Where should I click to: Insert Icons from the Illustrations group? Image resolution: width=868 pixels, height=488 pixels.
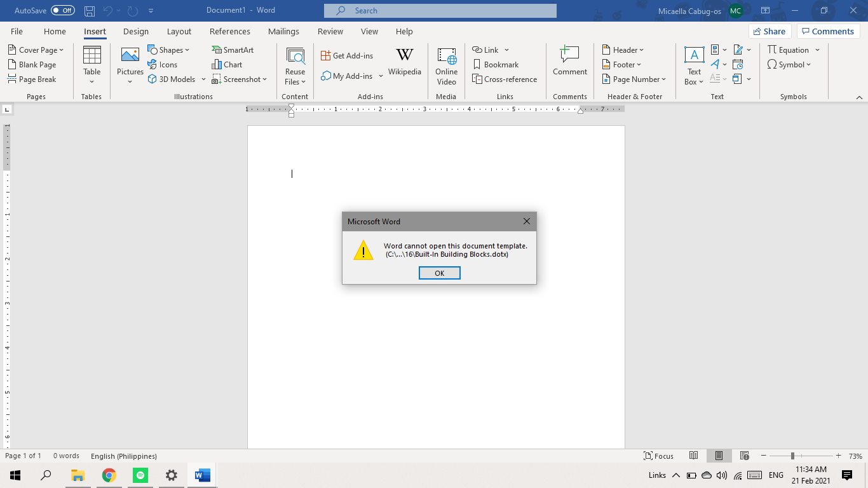[x=163, y=64]
